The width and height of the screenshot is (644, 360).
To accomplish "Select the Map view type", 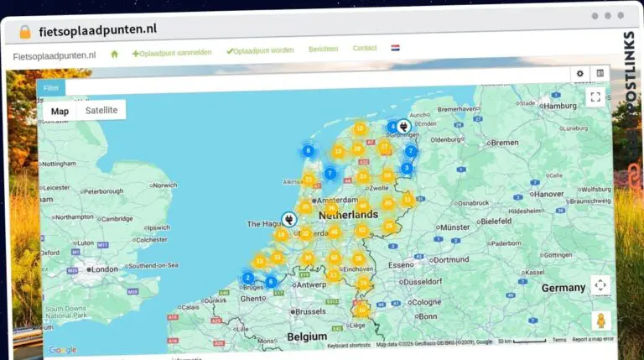I will coord(60,111).
